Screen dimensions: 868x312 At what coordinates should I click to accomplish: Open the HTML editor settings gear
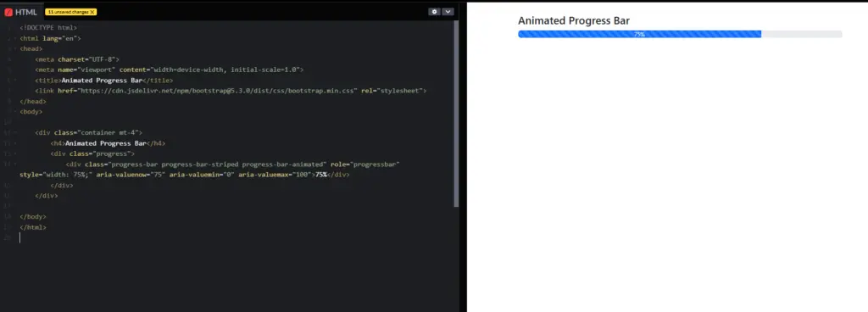pyautogui.click(x=434, y=12)
